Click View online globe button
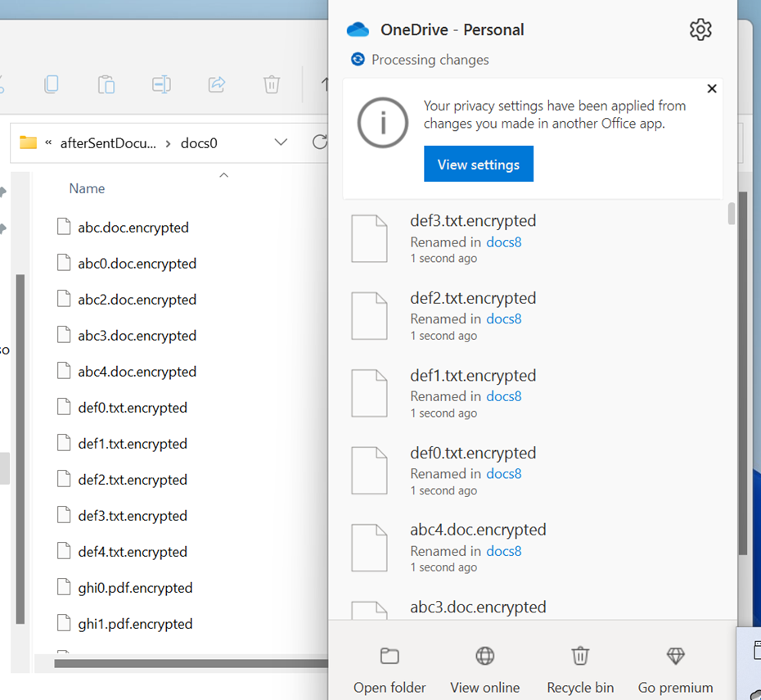 pos(485,670)
